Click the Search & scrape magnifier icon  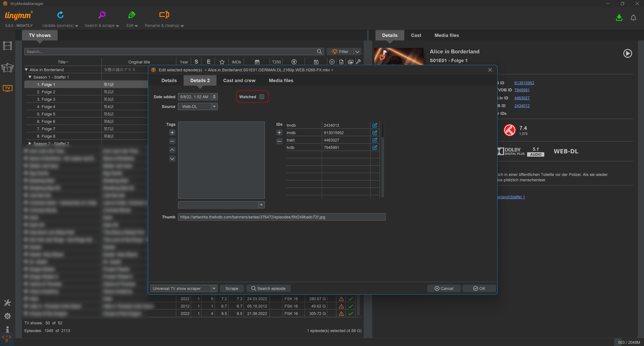pos(102,15)
